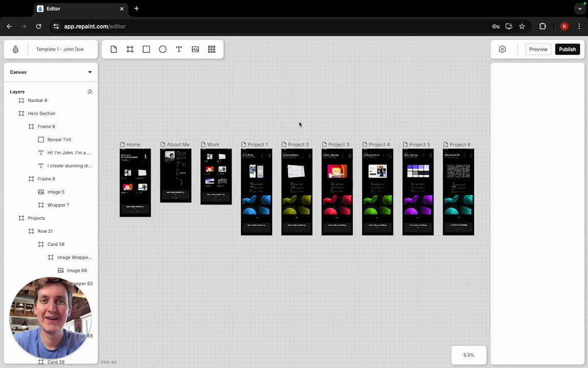Select the Navbar 6 layer
Viewport: 588px width, 368px height.
37,100
